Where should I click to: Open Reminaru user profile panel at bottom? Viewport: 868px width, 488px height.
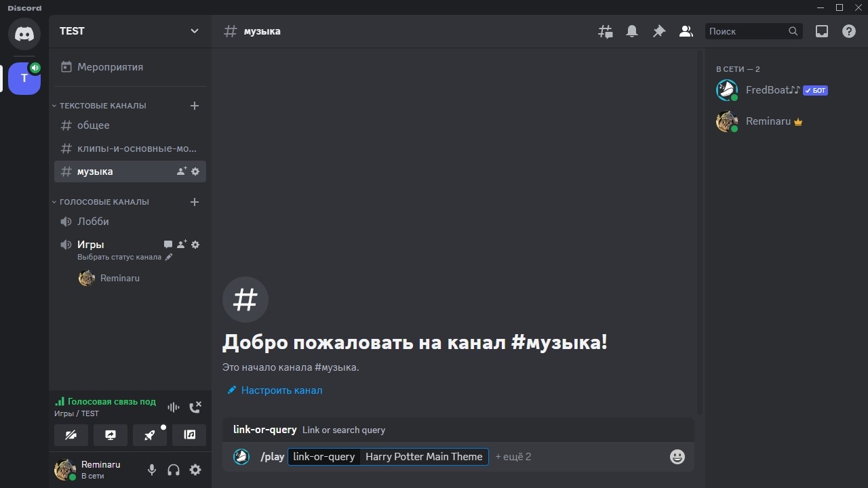pyautogui.click(x=95, y=470)
